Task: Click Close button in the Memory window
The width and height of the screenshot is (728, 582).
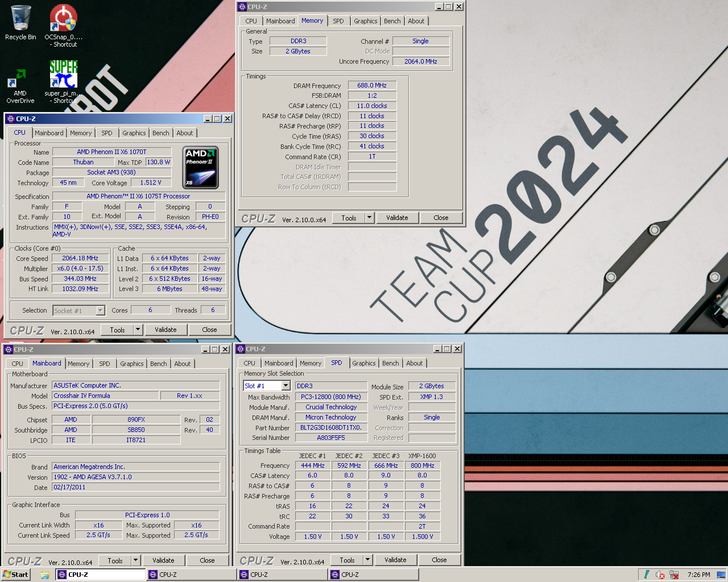Action: (441, 218)
